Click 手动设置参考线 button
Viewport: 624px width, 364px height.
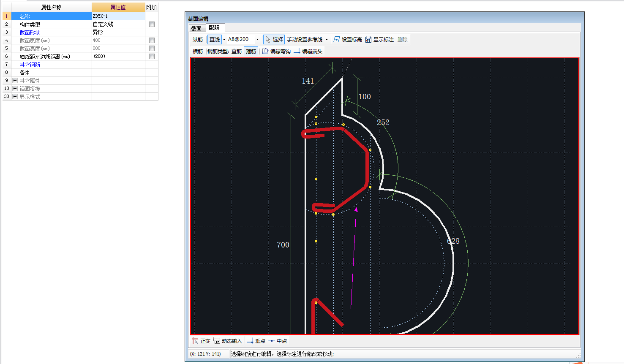pos(305,39)
